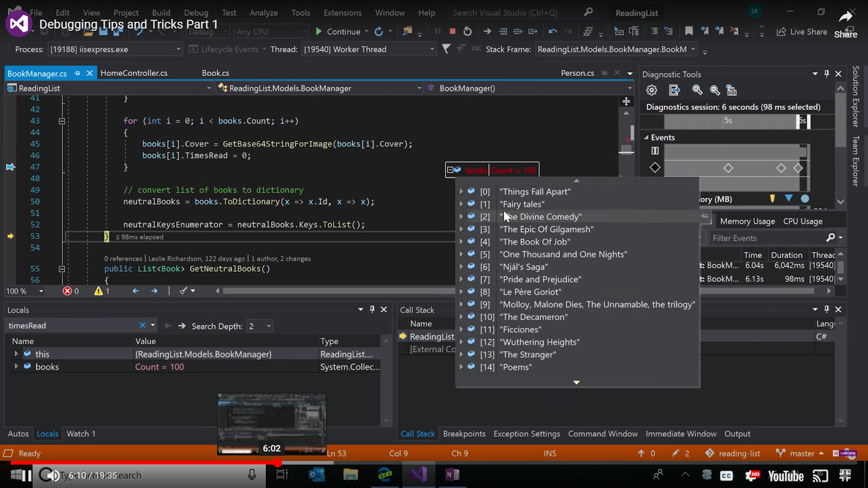Image resolution: width=868 pixels, height=488 pixels.
Task: Toggle a bookmark with the bookmark icon
Action: click(x=689, y=31)
